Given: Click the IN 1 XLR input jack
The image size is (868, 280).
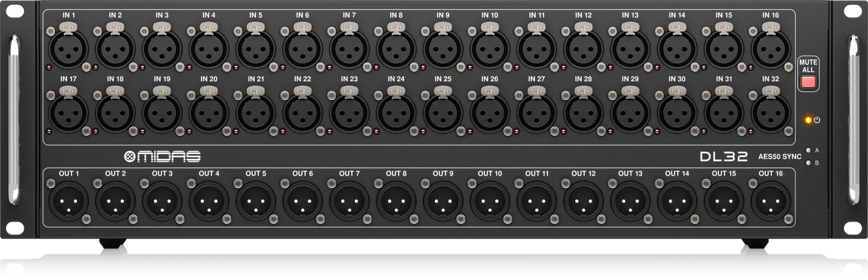Looking at the screenshot, I should tap(69, 48).
